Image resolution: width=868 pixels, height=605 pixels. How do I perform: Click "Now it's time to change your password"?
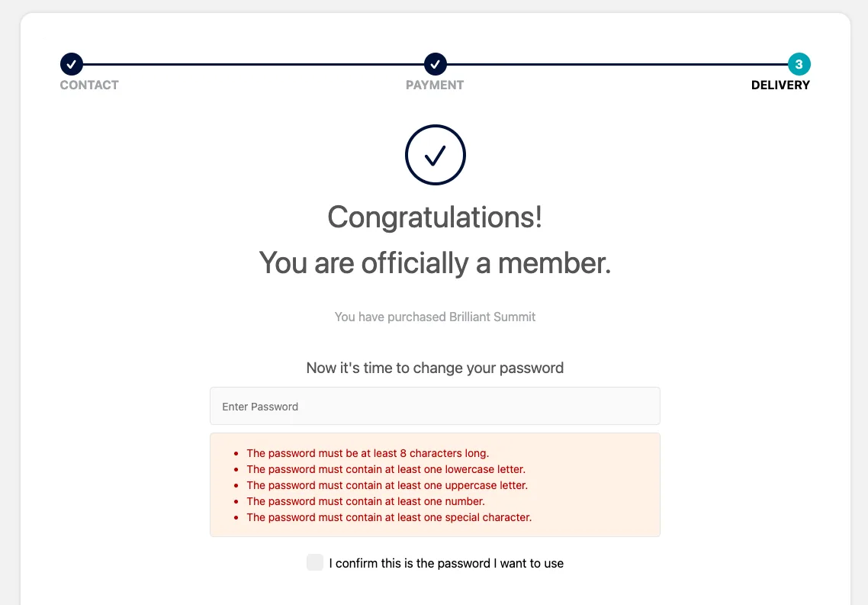(435, 368)
